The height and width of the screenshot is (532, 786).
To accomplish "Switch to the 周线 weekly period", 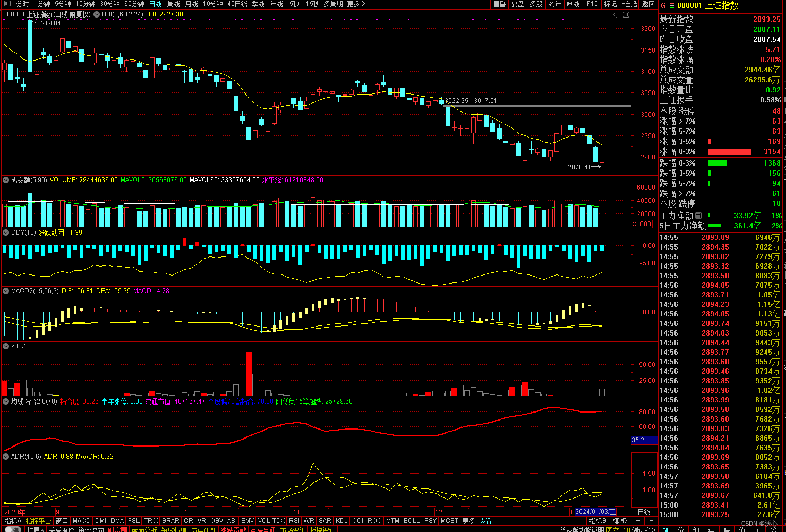I will pyautogui.click(x=174, y=4).
